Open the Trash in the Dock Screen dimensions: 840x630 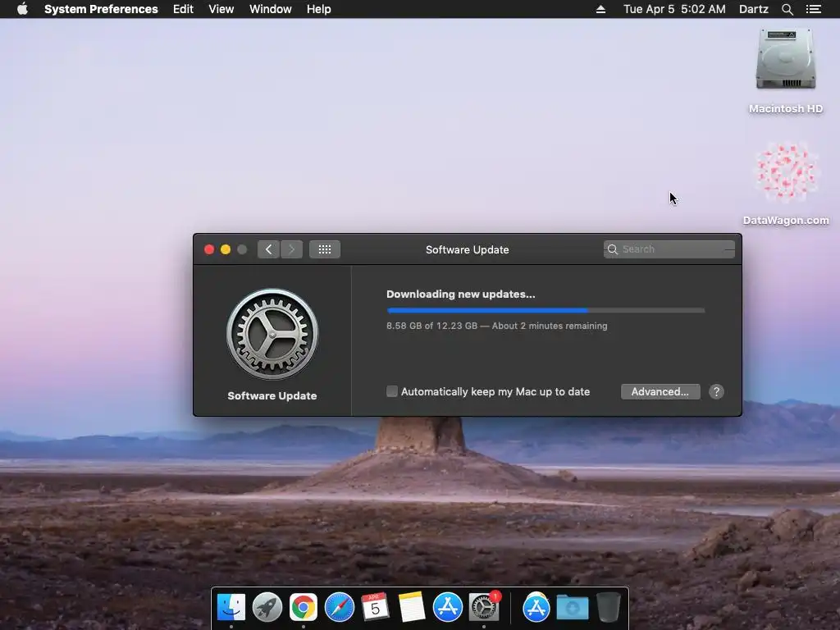click(x=608, y=607)
